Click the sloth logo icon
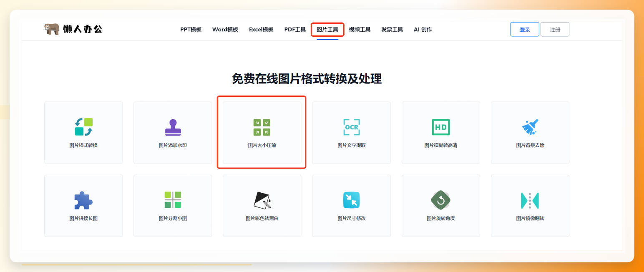 pos(52,29)
